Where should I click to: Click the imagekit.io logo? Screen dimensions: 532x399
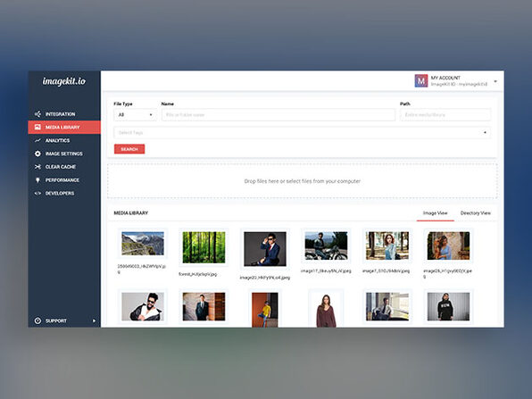63,81
